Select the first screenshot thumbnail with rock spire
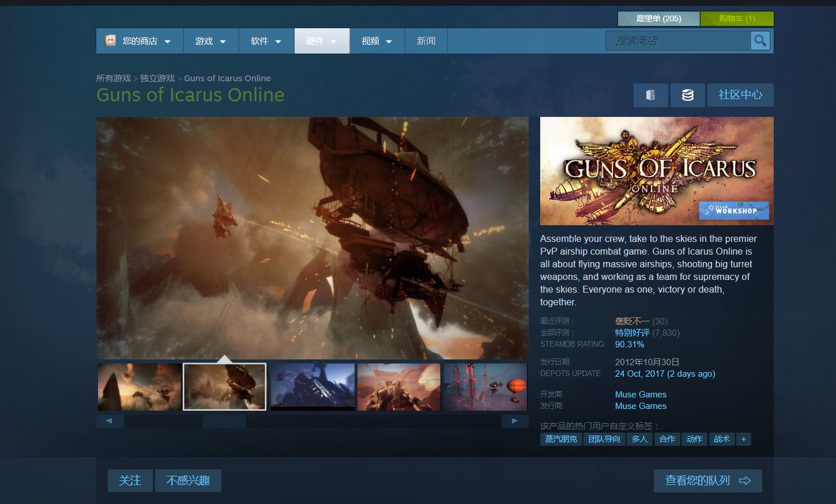The height and width of the screenshot is (504, 836). pos(140,386)
